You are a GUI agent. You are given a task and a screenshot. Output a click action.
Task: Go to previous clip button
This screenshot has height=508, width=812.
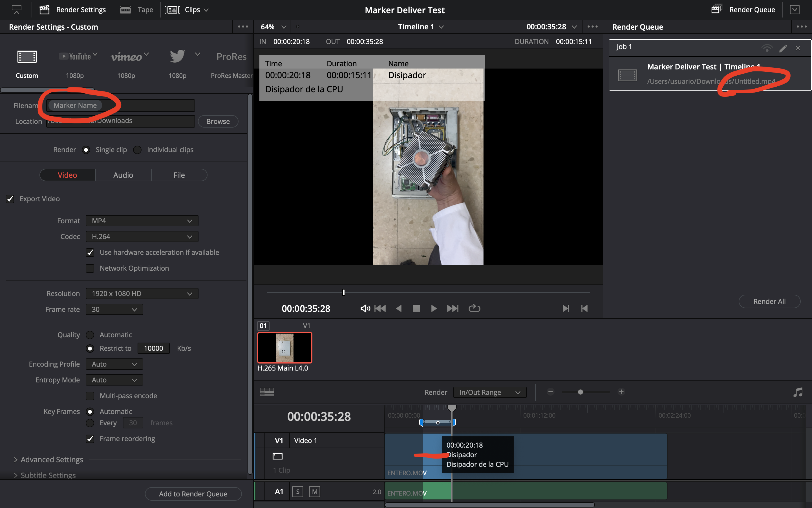584,308
